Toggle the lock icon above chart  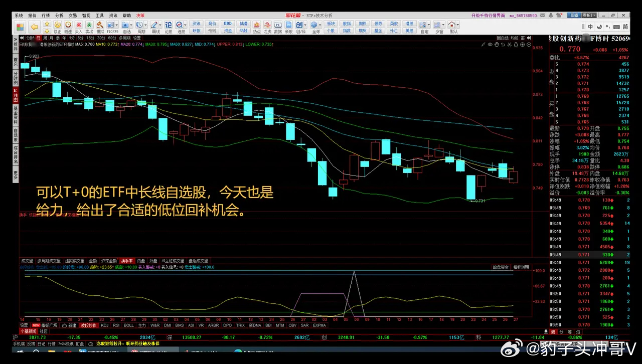pyautogui.click(x=516, y=44)
